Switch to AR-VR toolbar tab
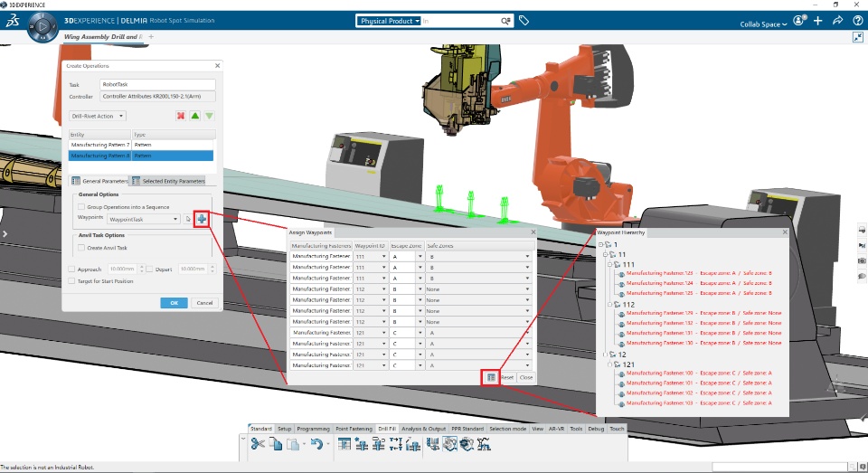Image resolution: width=868 pixels, height=473 pixels. (556, 429)
